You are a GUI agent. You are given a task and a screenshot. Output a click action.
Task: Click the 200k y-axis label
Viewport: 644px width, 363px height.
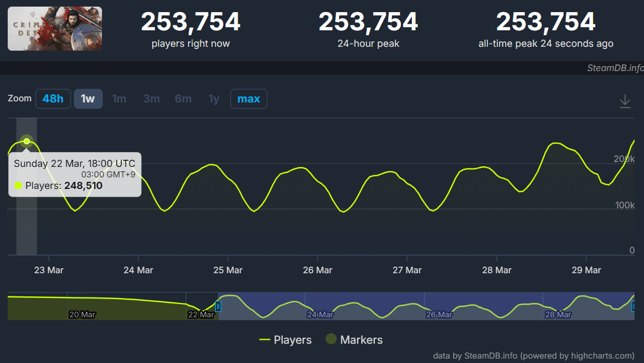624,159
